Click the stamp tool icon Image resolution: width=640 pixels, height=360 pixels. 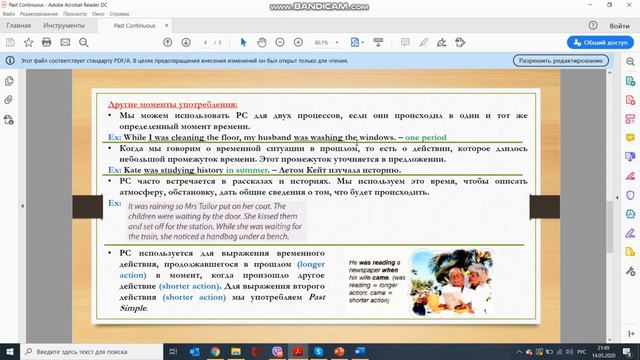460,42
